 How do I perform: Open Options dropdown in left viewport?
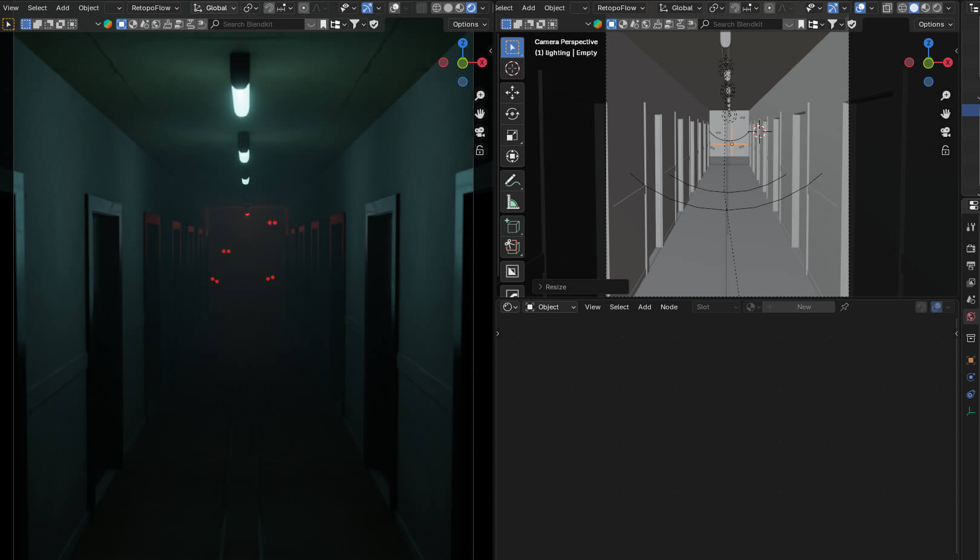[469, 24]
